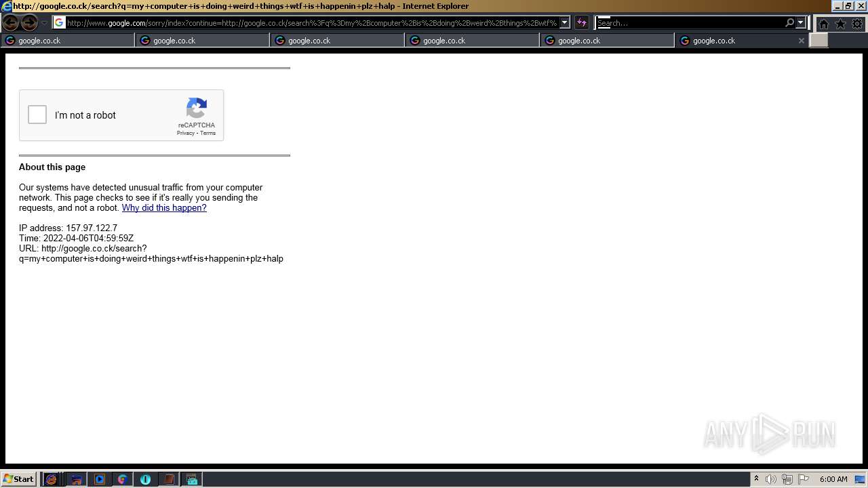
Task: Click into the Search... box
Action: [x=690, y=23]
